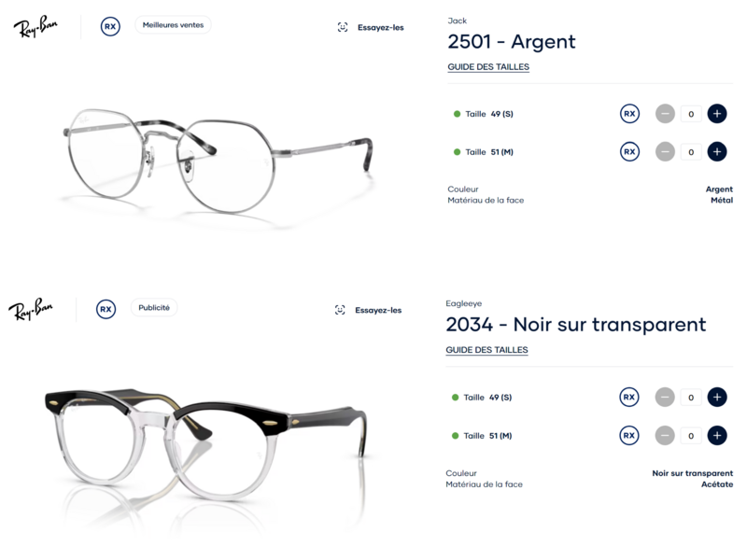Viewport: 747px width, 560px height.
Task: Increase quantity for Jack Taille 49 (S)
Action: pyautogui.click(x=717, y=114)
